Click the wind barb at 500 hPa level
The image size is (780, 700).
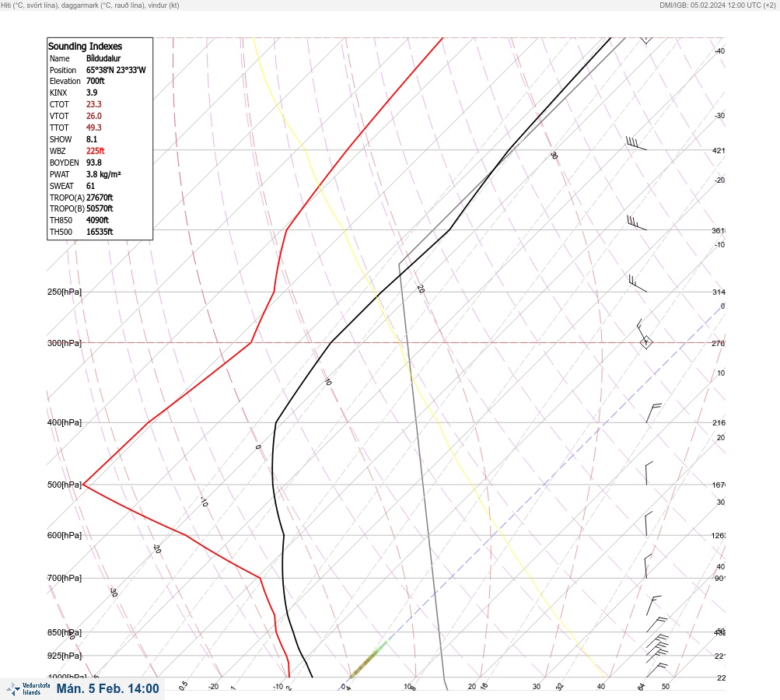(649, 473)
